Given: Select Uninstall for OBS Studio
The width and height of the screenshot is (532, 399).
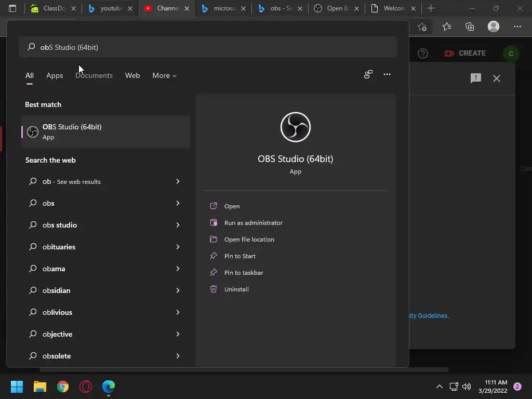Looking at the screenshot, I should click(236, 289).
